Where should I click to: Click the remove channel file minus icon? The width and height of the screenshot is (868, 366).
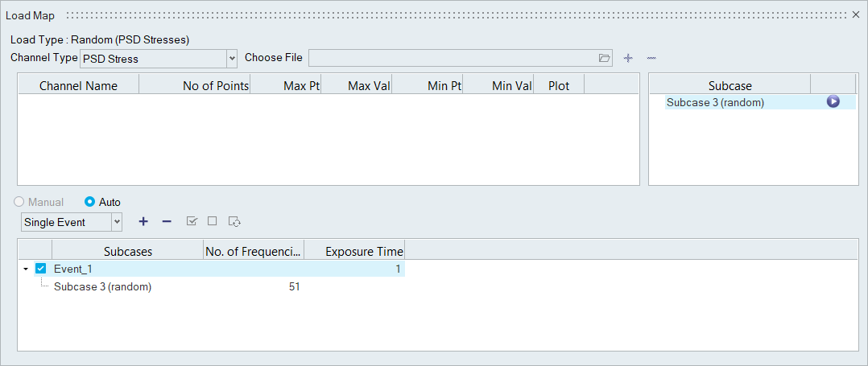651,58
